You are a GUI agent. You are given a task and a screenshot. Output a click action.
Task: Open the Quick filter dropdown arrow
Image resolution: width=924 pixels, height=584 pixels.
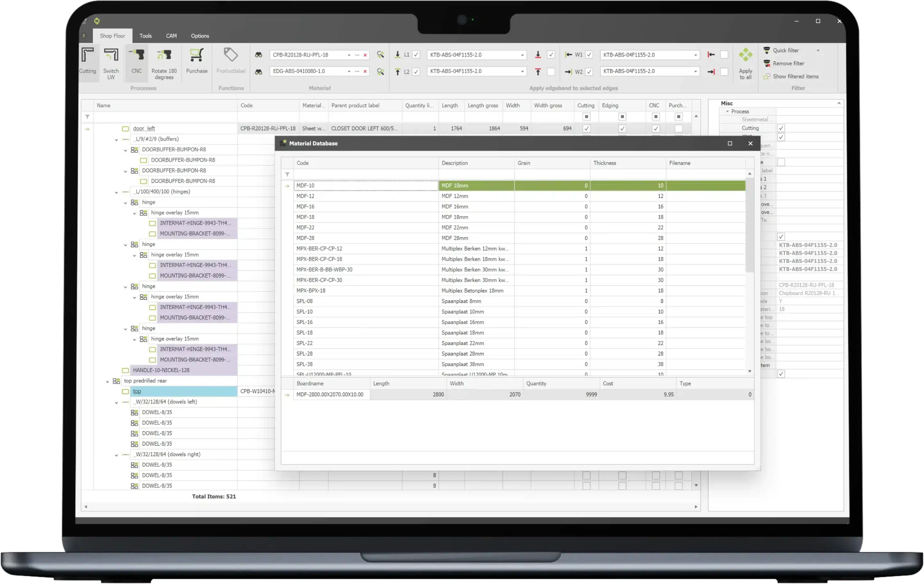pyautogui.click(x=818, y=50)
